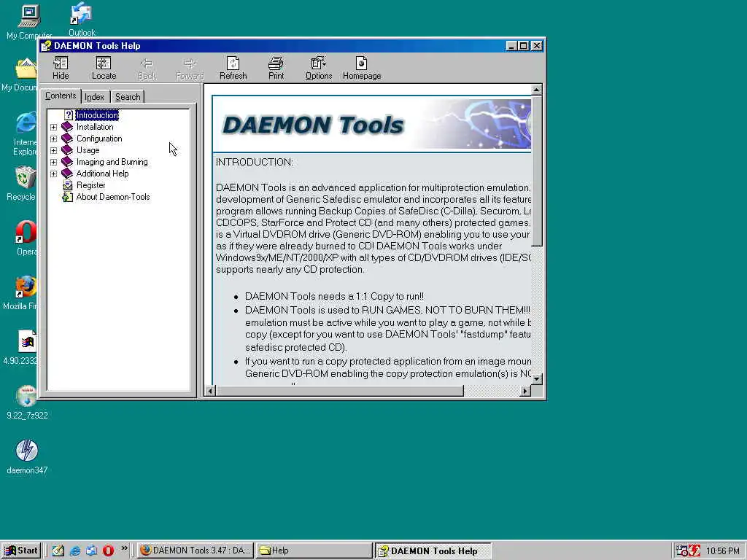Click the vertical scrollbar down arrow
Viewport: 747px width, 560px height.
point(536,379)
